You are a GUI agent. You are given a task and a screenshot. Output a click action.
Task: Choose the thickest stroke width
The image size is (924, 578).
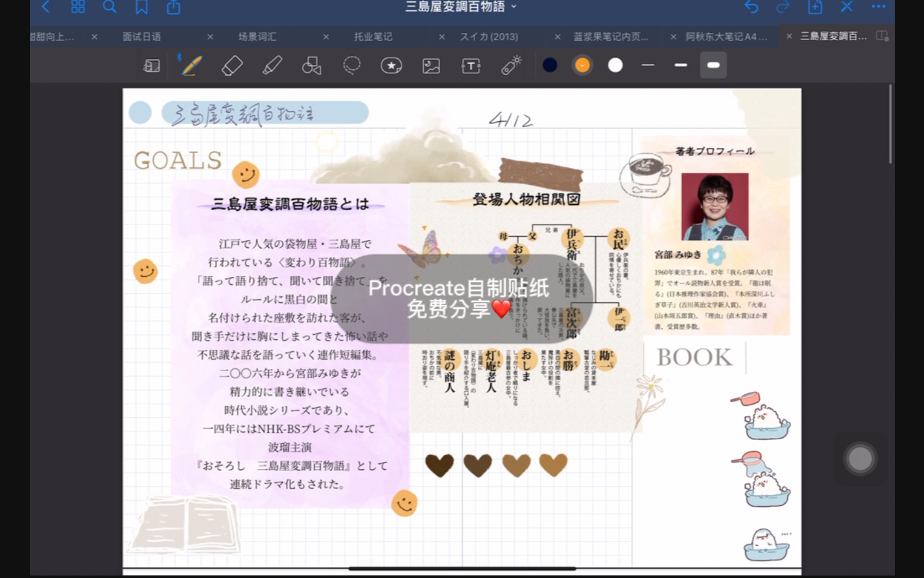tap(713, 65)
